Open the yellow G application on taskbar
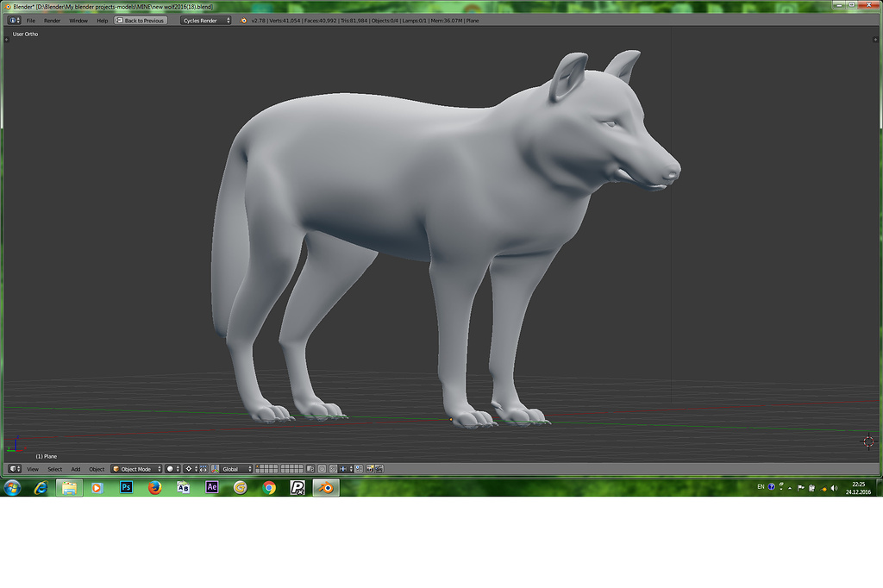Image resolution: width=883 pixels, height=588 pixels. pyautogui.click(x=241, y=487)
